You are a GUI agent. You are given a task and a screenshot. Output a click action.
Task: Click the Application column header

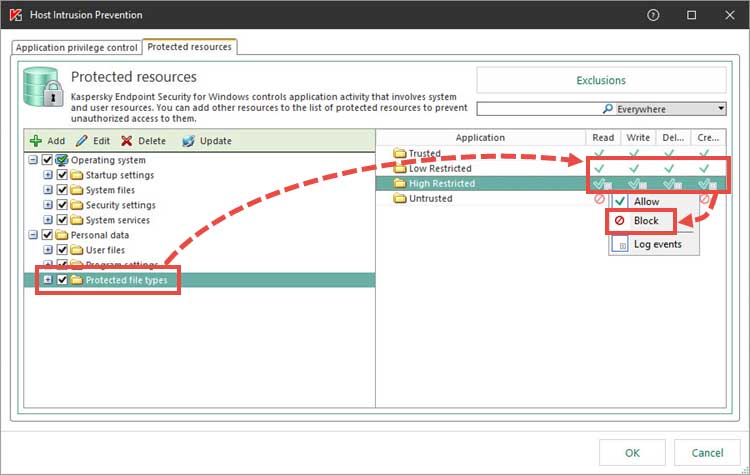click(480, 138)
